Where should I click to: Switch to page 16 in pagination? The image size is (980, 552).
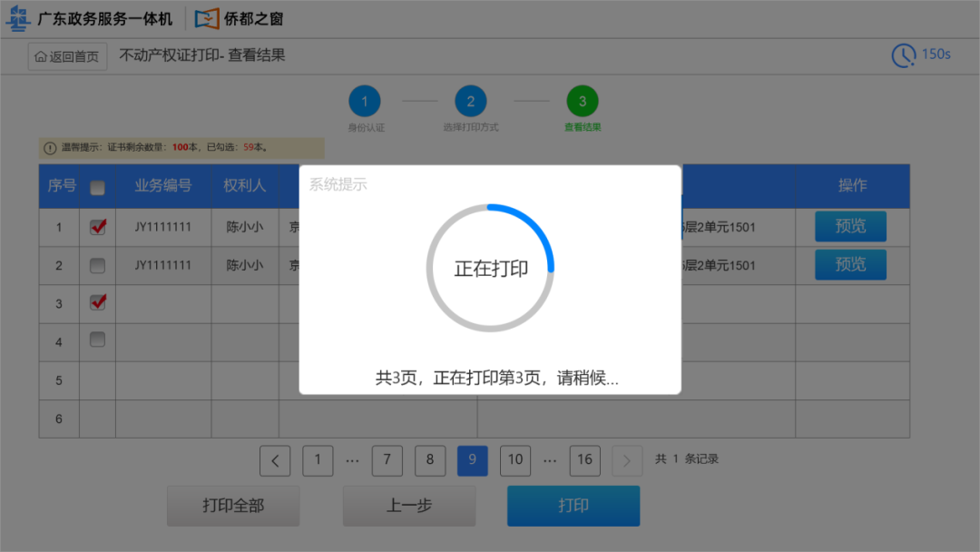click(584, 460)
